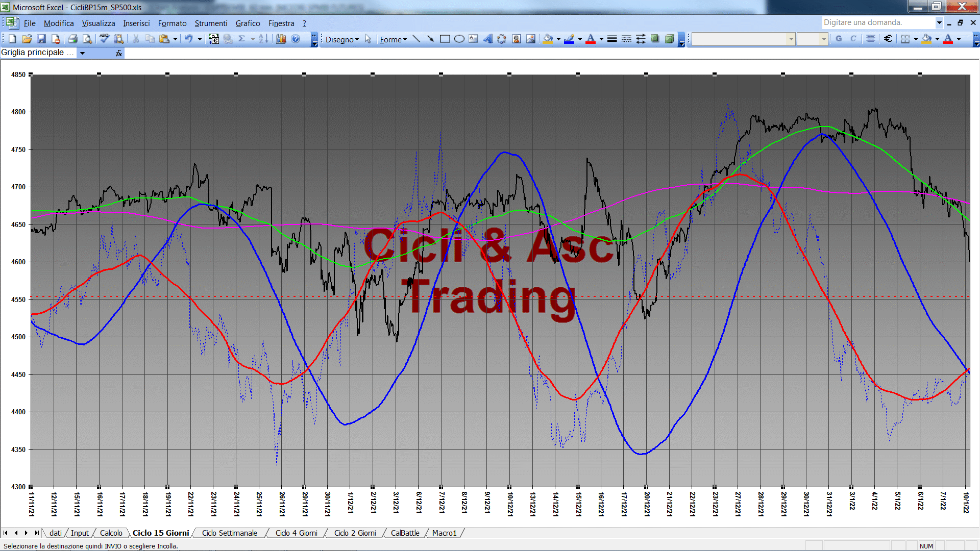Apply the red drawing font color
980x551 pixels.
591,39
